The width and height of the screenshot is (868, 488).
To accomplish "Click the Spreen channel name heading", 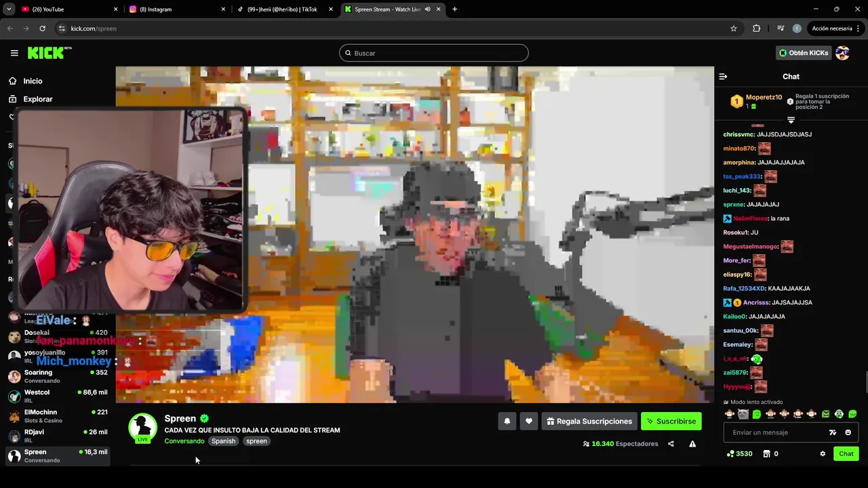I will tap(180, 419).
